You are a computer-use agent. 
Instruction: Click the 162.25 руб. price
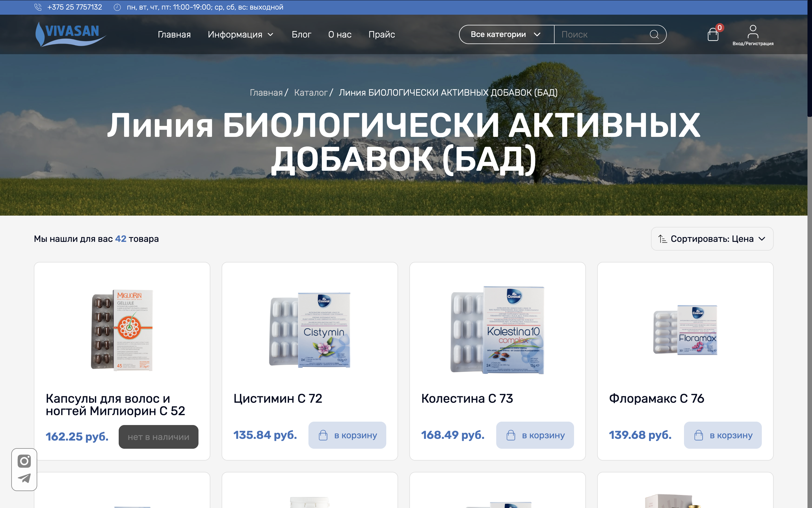tap(77, 437)
